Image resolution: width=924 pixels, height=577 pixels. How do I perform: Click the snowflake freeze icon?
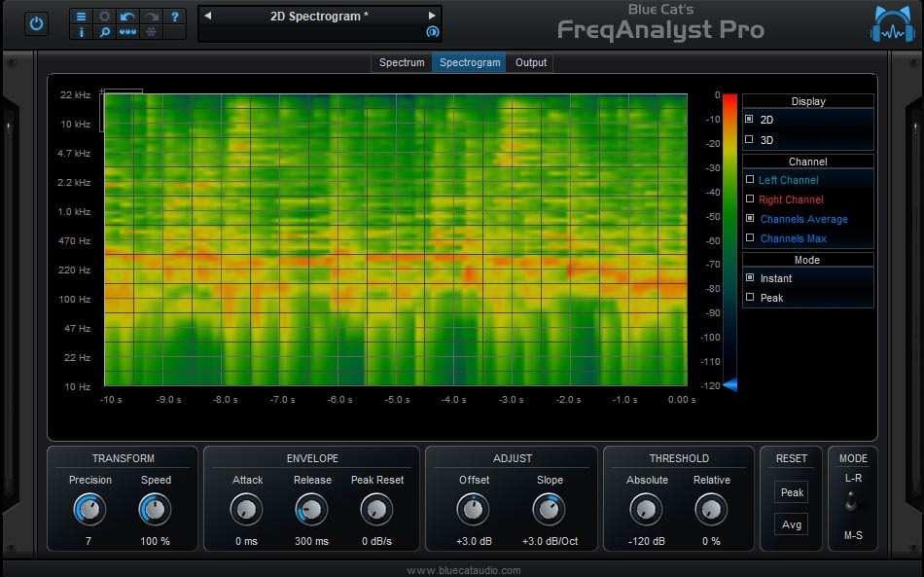point(150,32)
